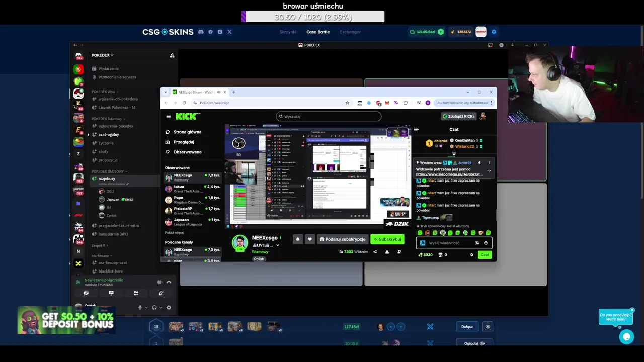Mute Discord microphone
644x362 pixels.
(140, 307)
